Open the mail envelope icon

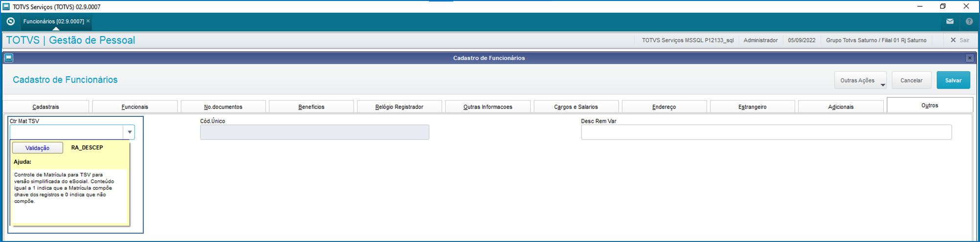pos(950,22)
